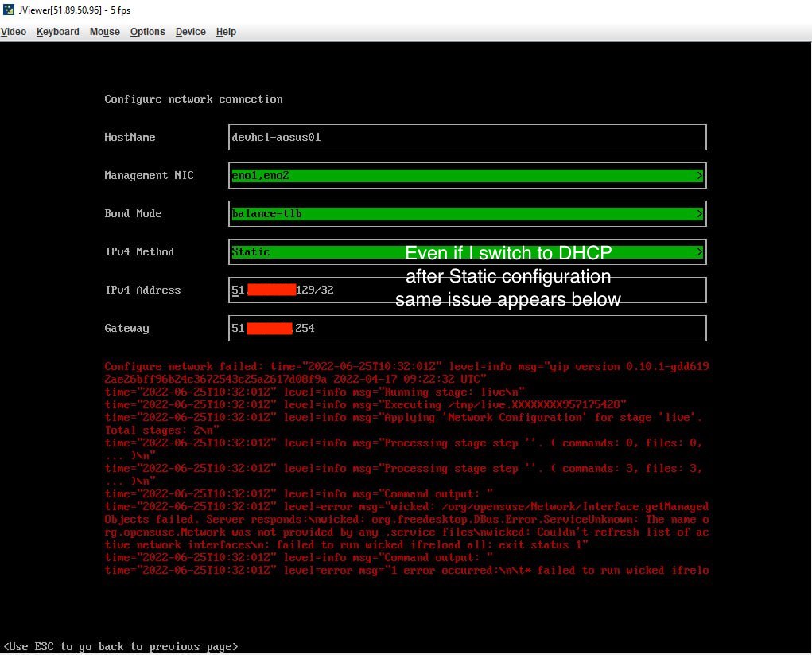Click the HostName field with devhci-aosus01

(467, 138)
